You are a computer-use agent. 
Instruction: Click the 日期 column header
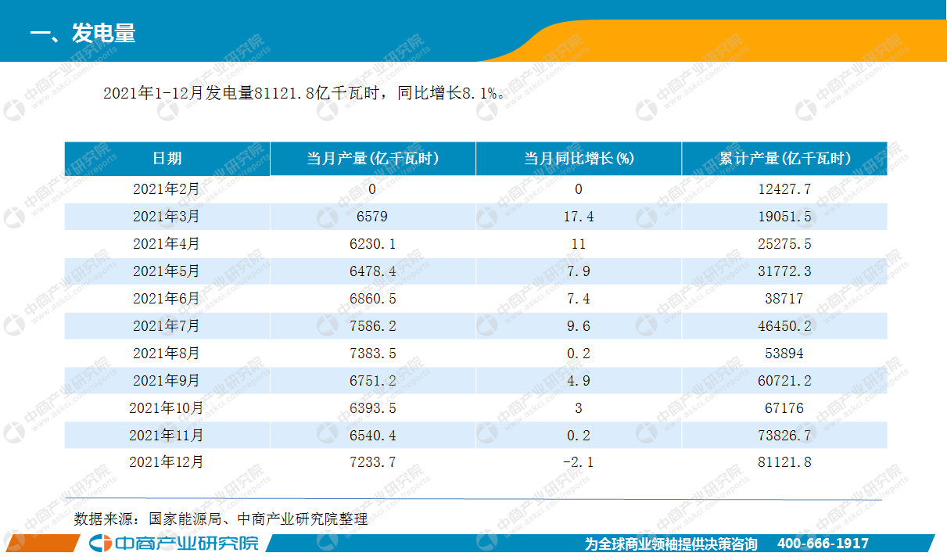pyautogui.click(x=167, y=158)
